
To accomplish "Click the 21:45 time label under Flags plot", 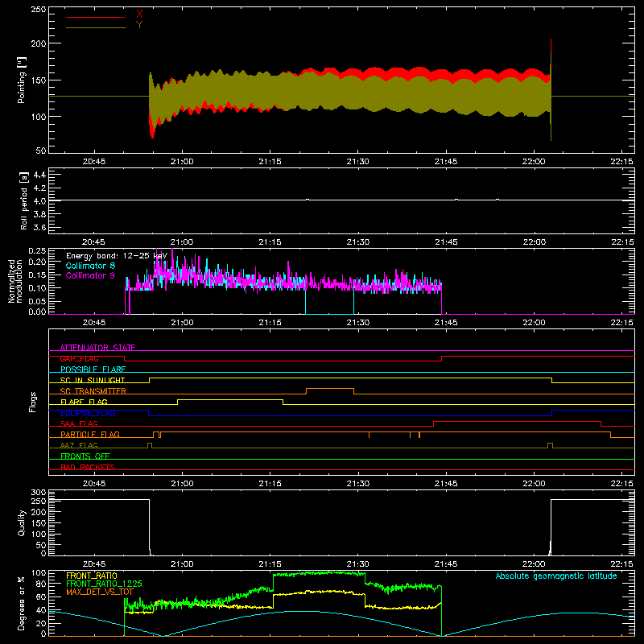I will (446, 484).
